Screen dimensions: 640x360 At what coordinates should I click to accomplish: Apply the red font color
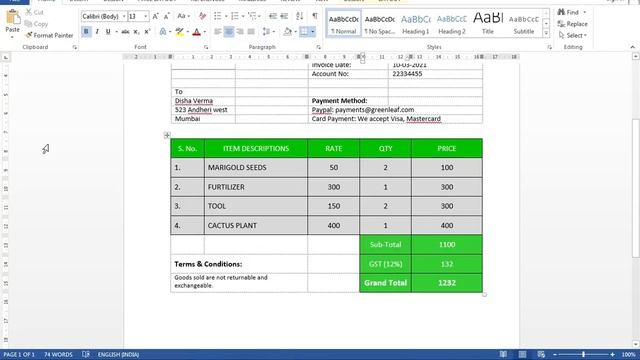click(196, 31)
